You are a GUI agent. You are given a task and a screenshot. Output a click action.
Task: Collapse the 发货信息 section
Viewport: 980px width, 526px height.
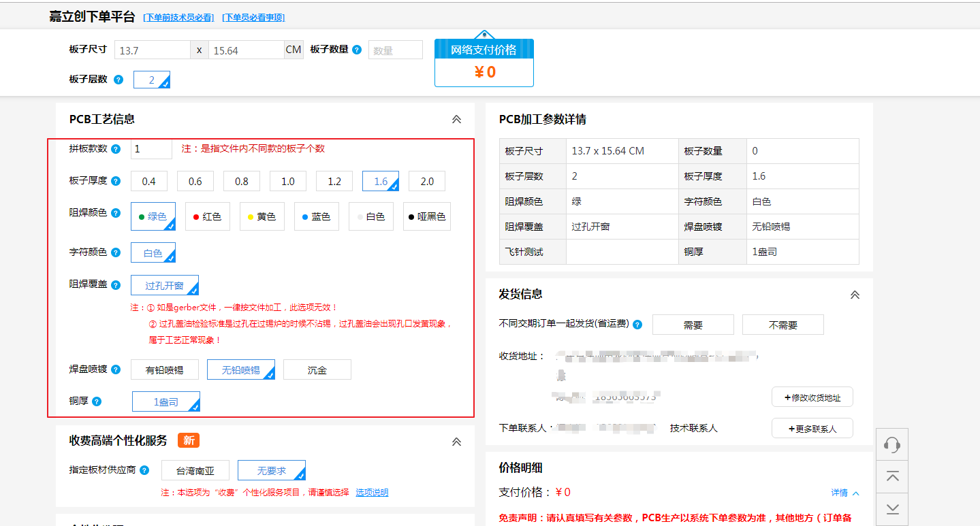855,295
